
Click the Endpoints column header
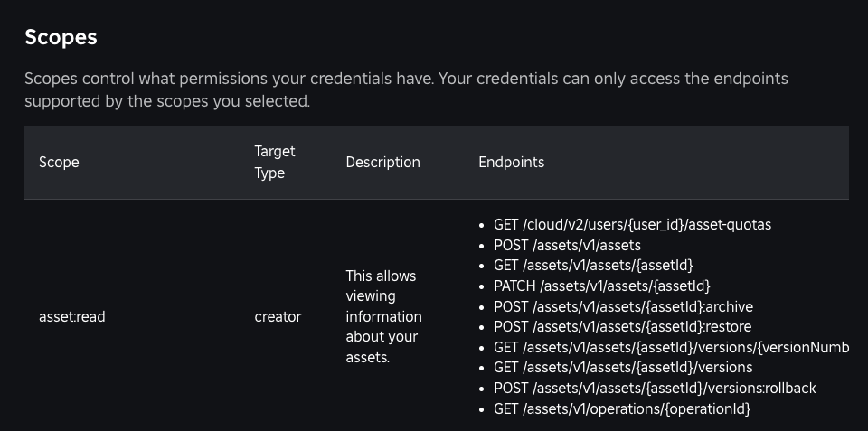coord(511,163)
